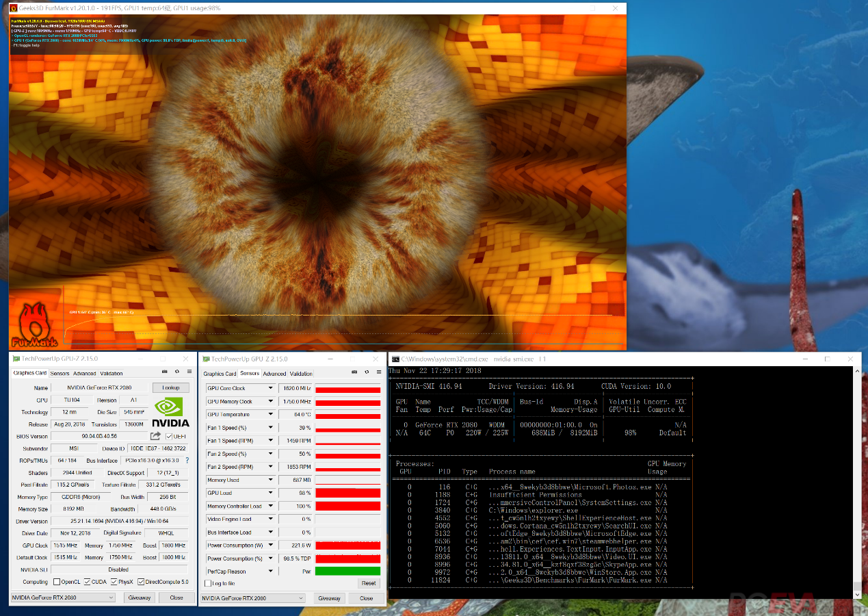Click the BIOS Version field 90.04.0B.40.56
The height and width of the screenshot is (616, 868).
click(98, 436)
